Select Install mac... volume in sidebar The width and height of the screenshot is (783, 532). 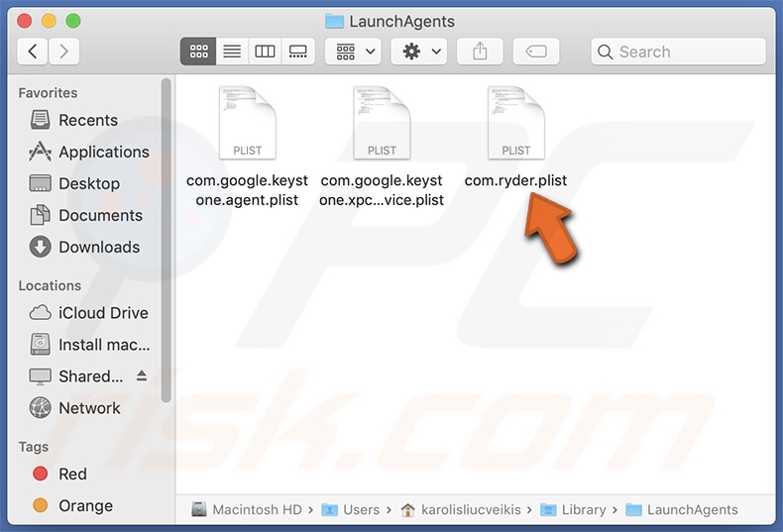(x=88, y=345)
